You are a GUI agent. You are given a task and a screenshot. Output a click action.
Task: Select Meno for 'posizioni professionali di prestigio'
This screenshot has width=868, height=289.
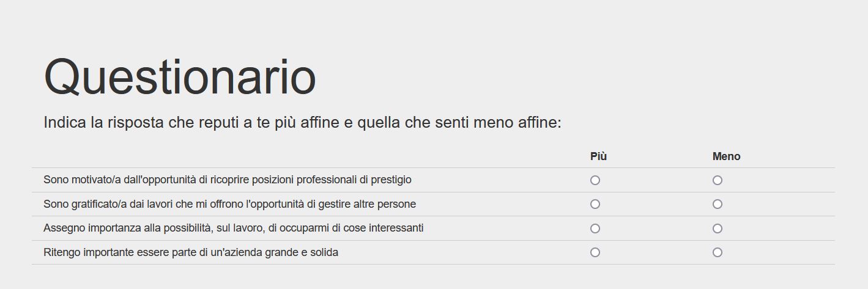(718, 180)
